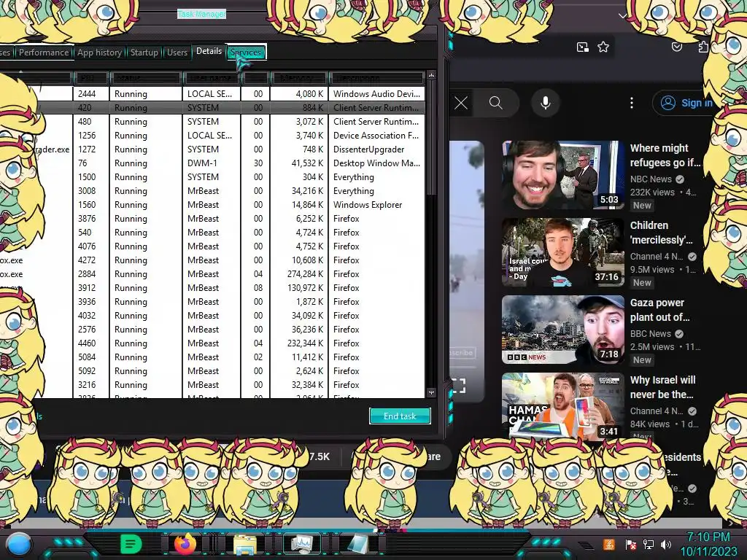Screen dimensions: 747x560
Task: Open the 'Why Israel will never be the' title
Action: [662, 387]
